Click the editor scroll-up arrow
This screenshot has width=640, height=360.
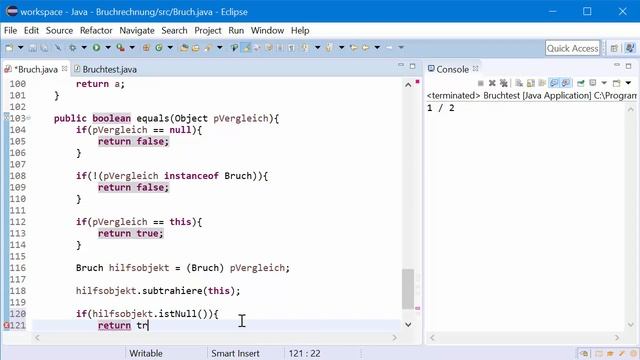point(408,85)
